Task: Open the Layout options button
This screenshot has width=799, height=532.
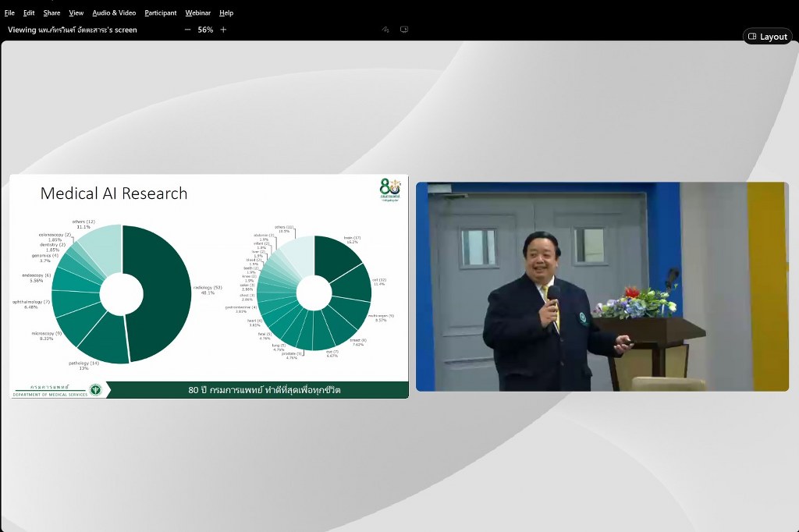Action: pyautogui.click(x=768, y=37)
